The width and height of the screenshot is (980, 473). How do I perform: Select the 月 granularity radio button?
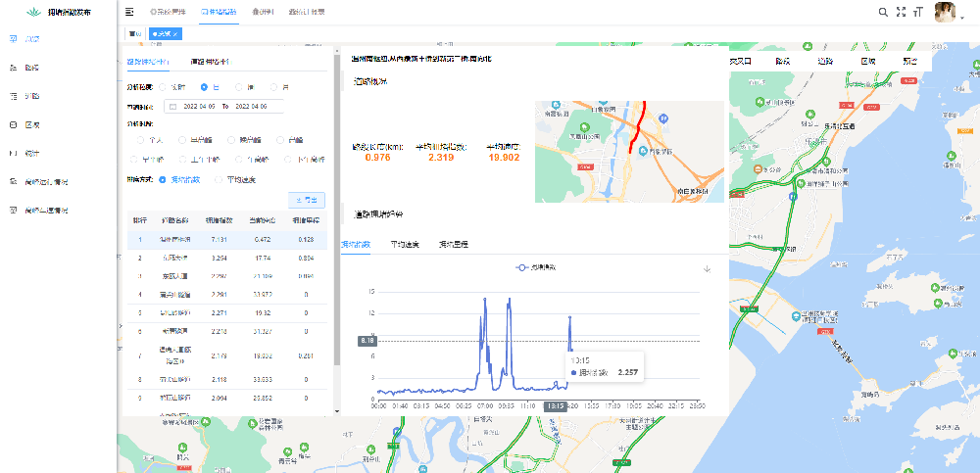(x=273, y=87)
